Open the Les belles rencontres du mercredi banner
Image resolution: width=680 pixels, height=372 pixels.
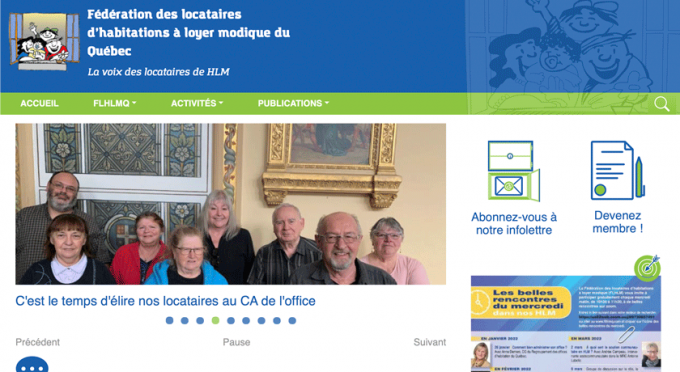[x=566, y=323]
